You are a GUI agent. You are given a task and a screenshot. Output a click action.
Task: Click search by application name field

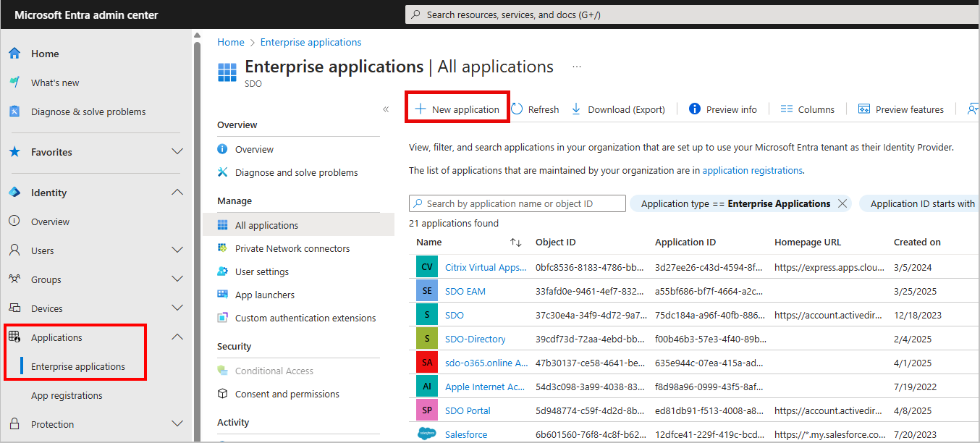(518, 203)
